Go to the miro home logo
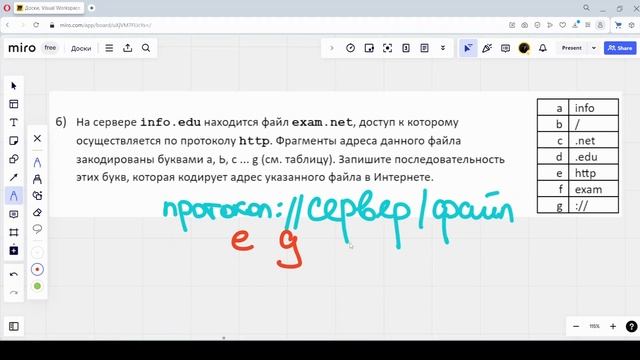The width and height of the screenshot is (640, 360). [22, 48]
